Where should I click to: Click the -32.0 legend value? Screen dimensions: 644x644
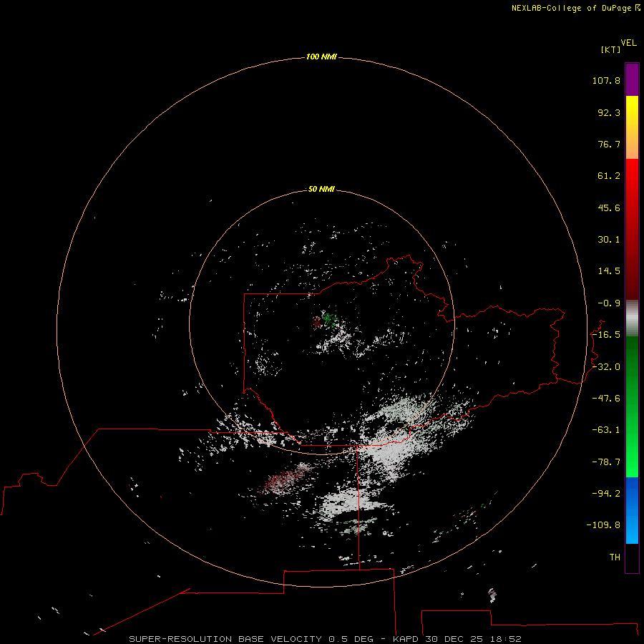pyautogui.click(x=606, y=367)
